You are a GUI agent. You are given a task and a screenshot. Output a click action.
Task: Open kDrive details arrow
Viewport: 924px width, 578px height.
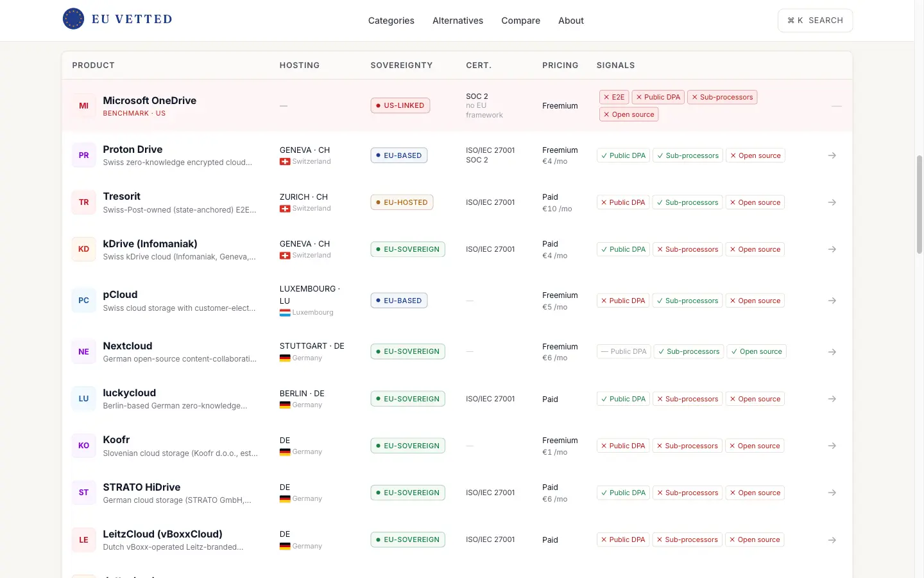[832, 249]
